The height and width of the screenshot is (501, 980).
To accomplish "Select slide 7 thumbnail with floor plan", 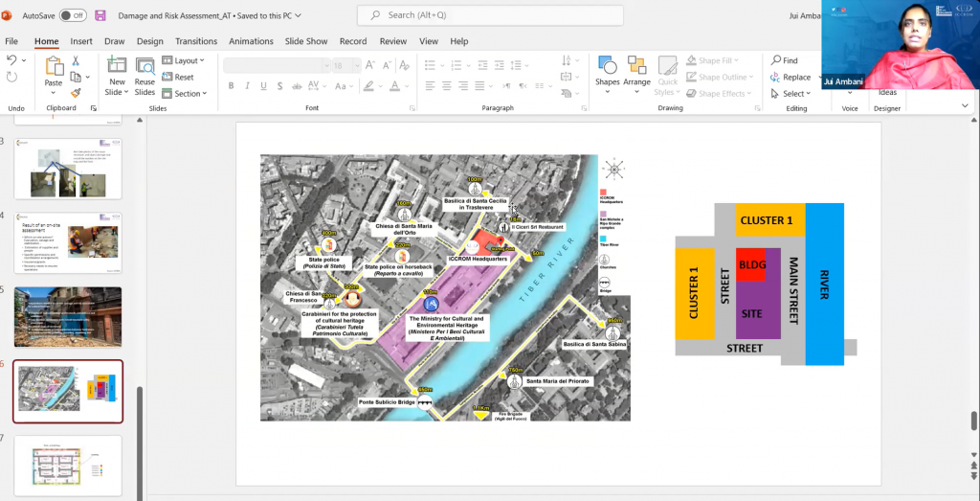I will pos(68,466).
